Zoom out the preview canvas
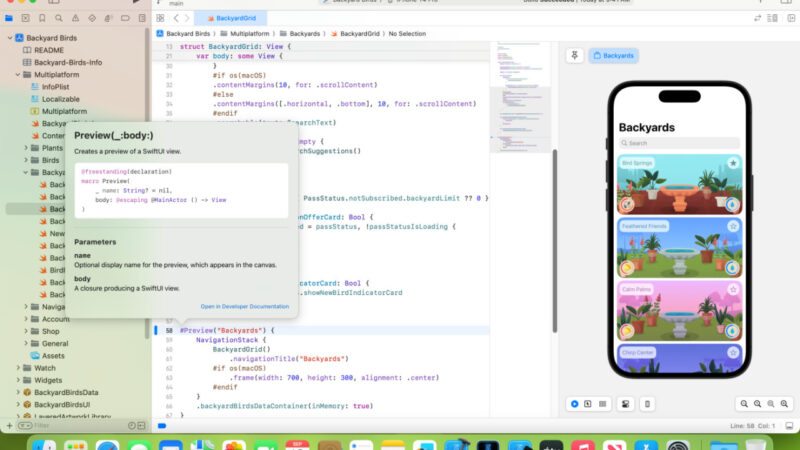Viewport: 800px width, 450px height. (x=744, y=404)
